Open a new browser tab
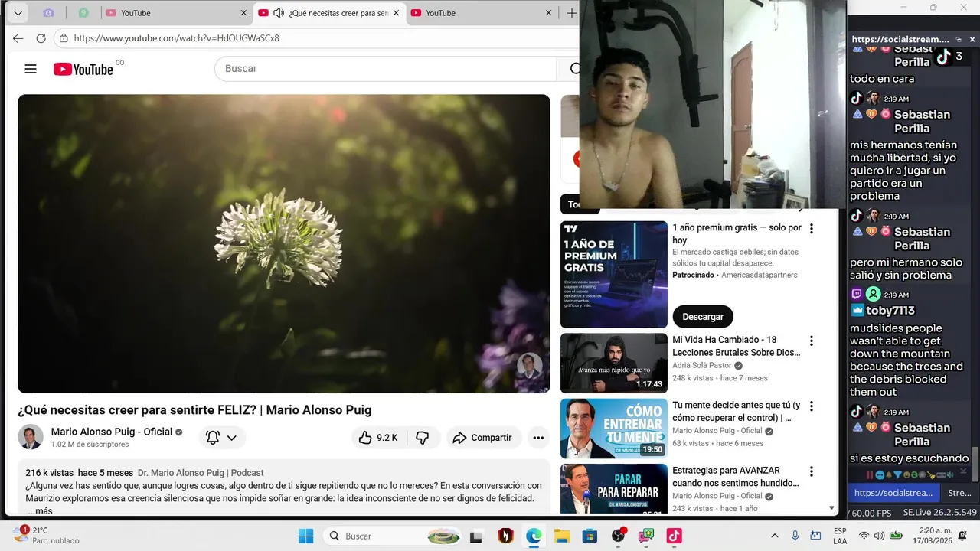This screenshot has height=551, width=980. [572, 13]
